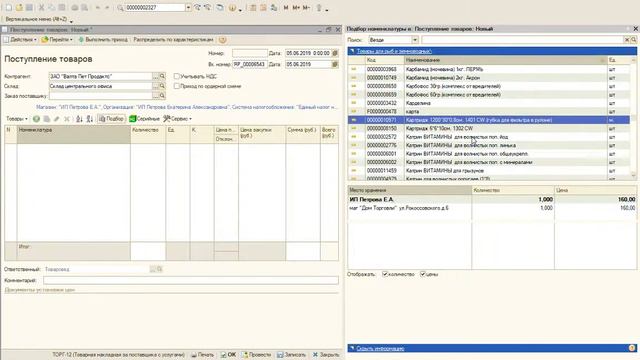Click the Комментарий input field
The image size is (640, 360).
coord(191,280)
